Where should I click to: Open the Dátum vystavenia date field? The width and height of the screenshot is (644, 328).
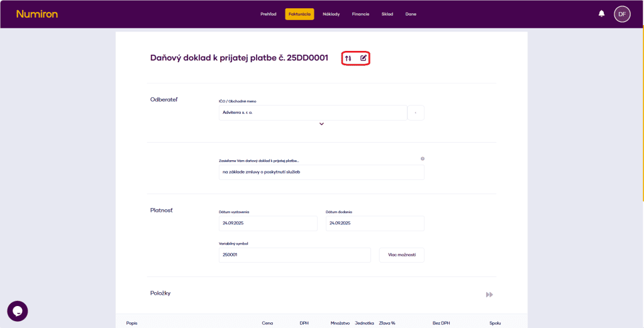click(x=268, y=223)
